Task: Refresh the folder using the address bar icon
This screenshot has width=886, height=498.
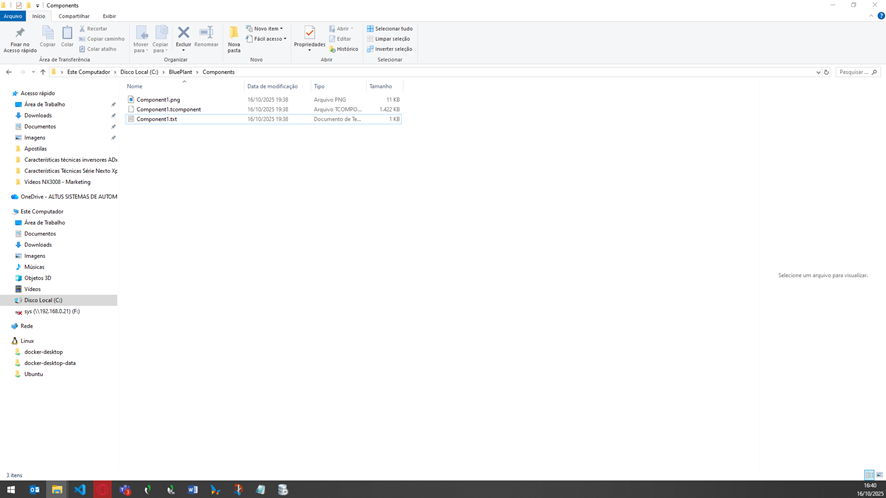Action: tap(826, 72)
